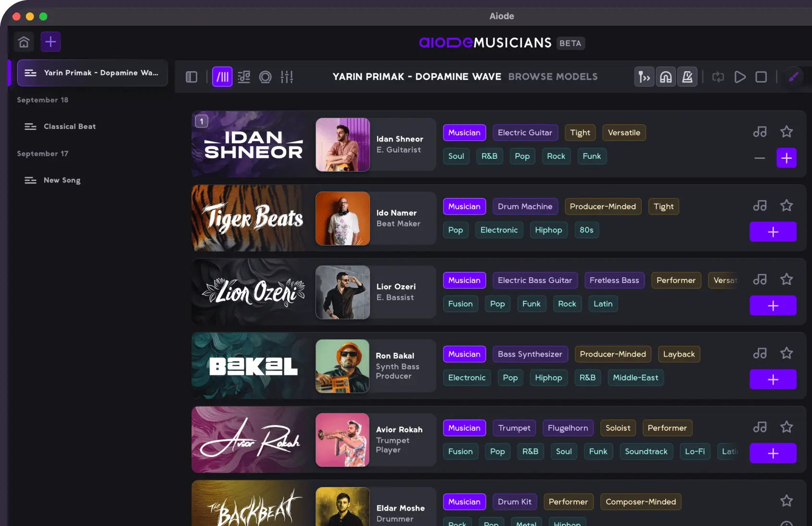
Task: Click the September 18 date label
Action: [x=43, y=100]
